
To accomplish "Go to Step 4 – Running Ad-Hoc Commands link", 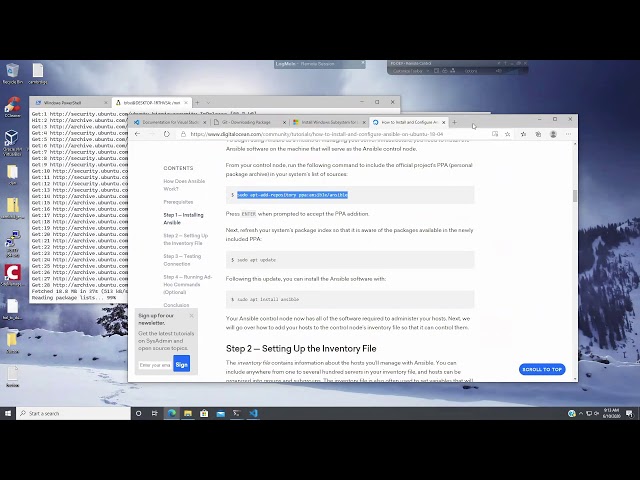I will click(x=187, y=284).
